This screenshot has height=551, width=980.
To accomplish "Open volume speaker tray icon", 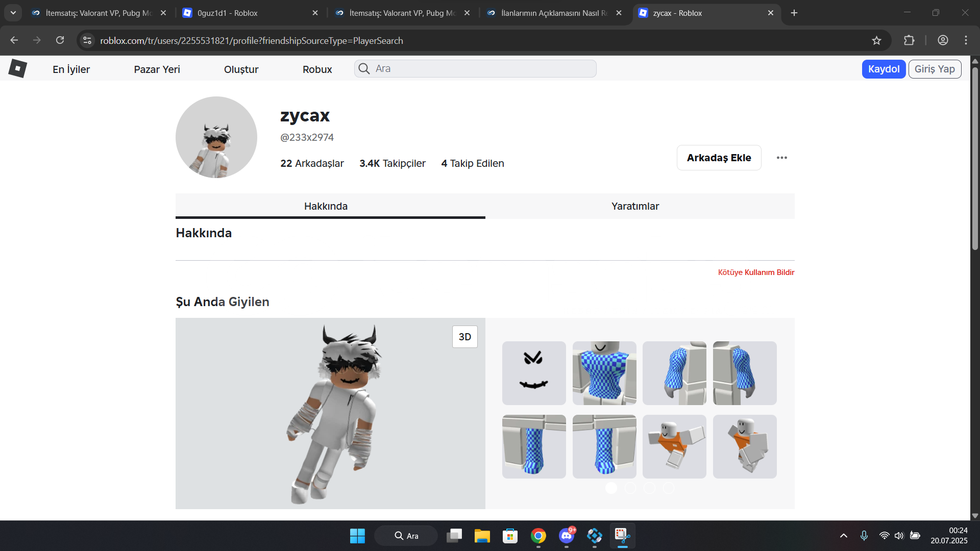I will point(899,536).
